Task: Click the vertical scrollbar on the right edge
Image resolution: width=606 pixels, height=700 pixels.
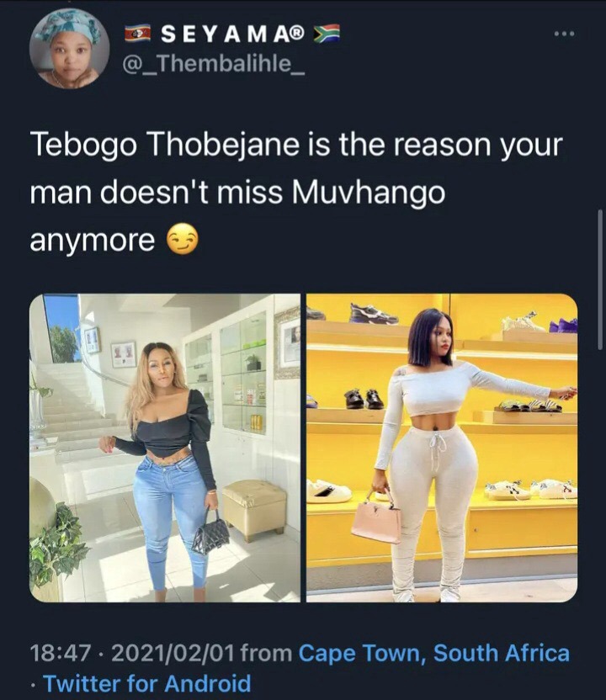Action: pos(600,279)
